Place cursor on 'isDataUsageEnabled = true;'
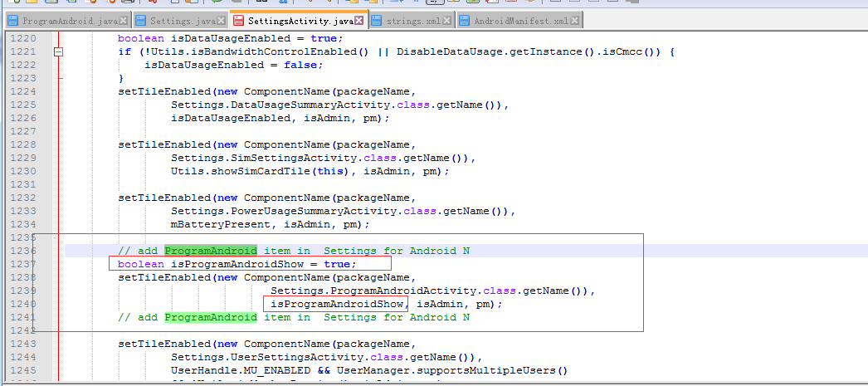 tap(257, 39)
